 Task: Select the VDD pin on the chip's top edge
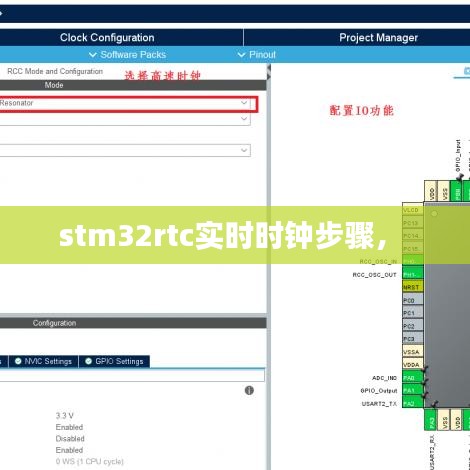(x=430, y=191)
